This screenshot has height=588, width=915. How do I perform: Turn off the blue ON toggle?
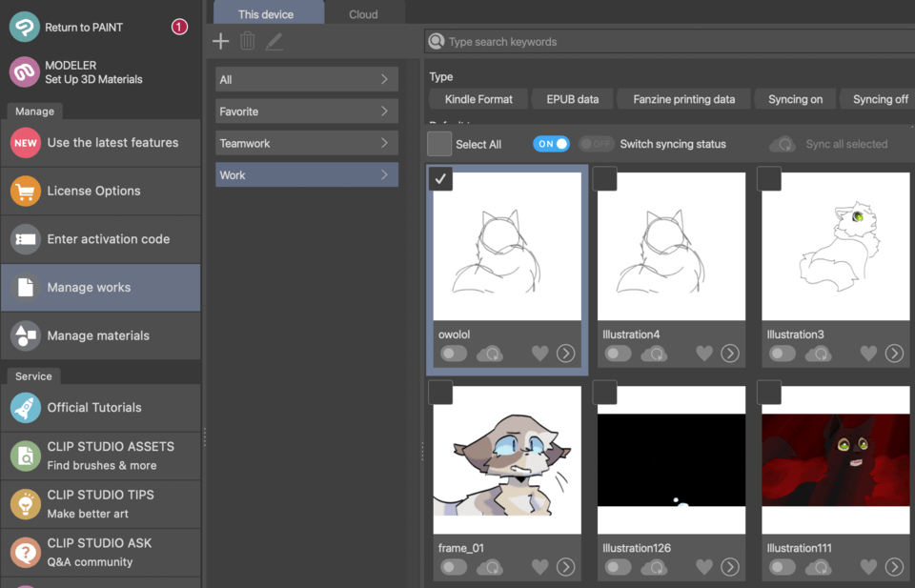coord(551,144)
